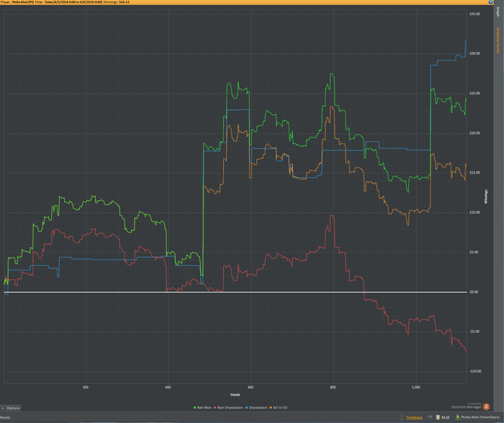Click the 400 hands axis label
504x423 pixels.
[168, 387]
